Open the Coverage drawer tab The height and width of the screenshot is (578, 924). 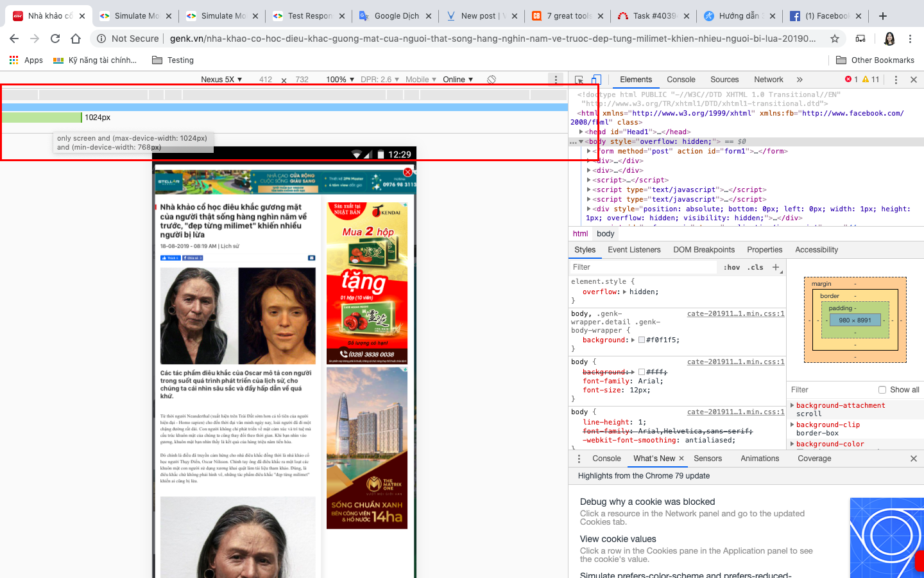tap(814, 459)
